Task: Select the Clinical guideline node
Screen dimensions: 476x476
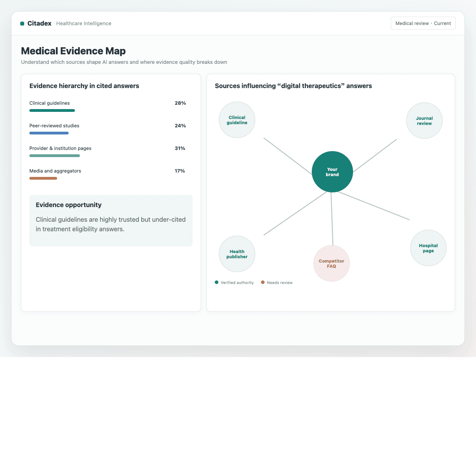Action: click(x=237, y=120)
